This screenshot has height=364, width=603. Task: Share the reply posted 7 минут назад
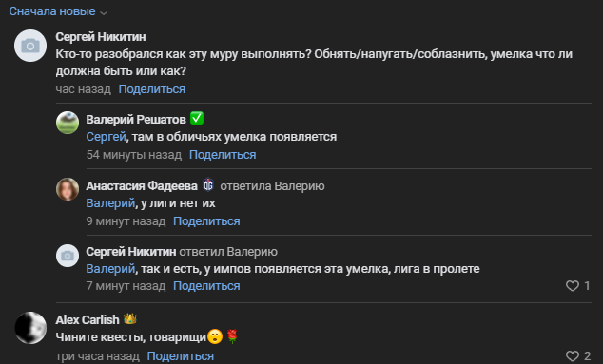206,286
